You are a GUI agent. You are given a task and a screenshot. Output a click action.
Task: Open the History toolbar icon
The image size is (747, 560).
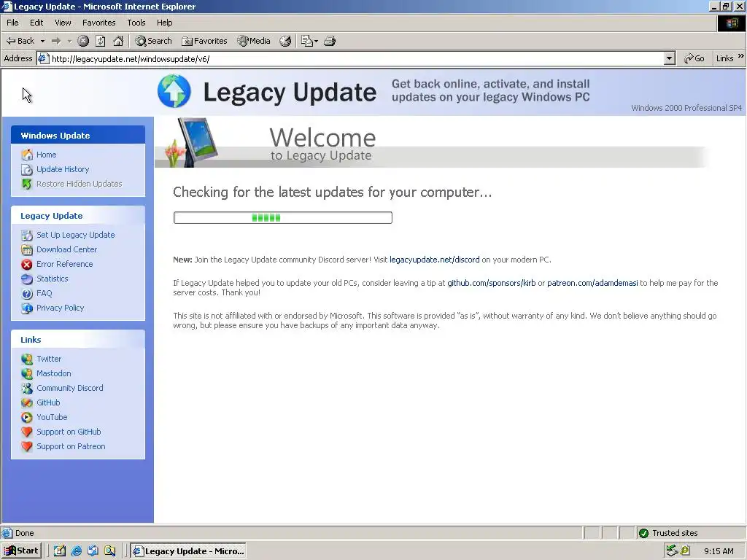(x=285, y=41)
